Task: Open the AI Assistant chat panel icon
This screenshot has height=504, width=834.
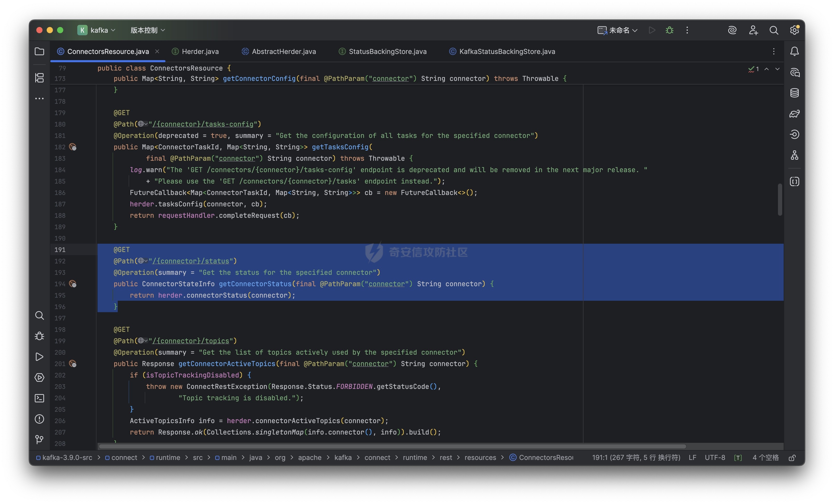Action: (794, 72)
